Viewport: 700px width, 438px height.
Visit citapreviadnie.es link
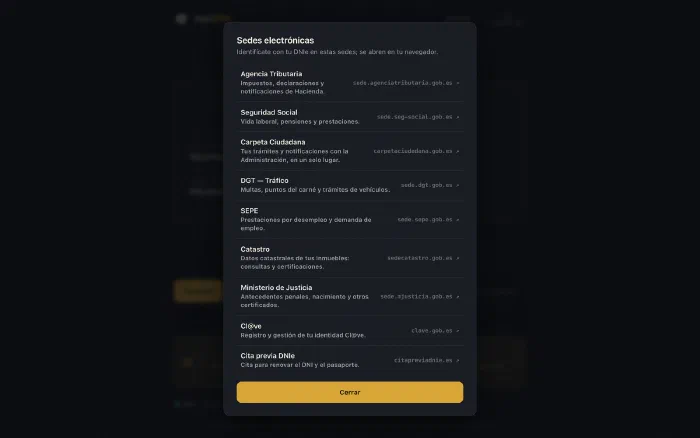pos(423,360)
